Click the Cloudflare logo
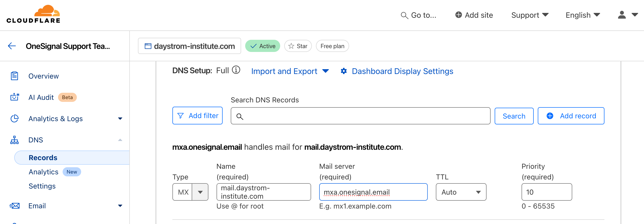The height and width of the screenshot is (224, 644). pyautogui.click(x=33, y=14)
